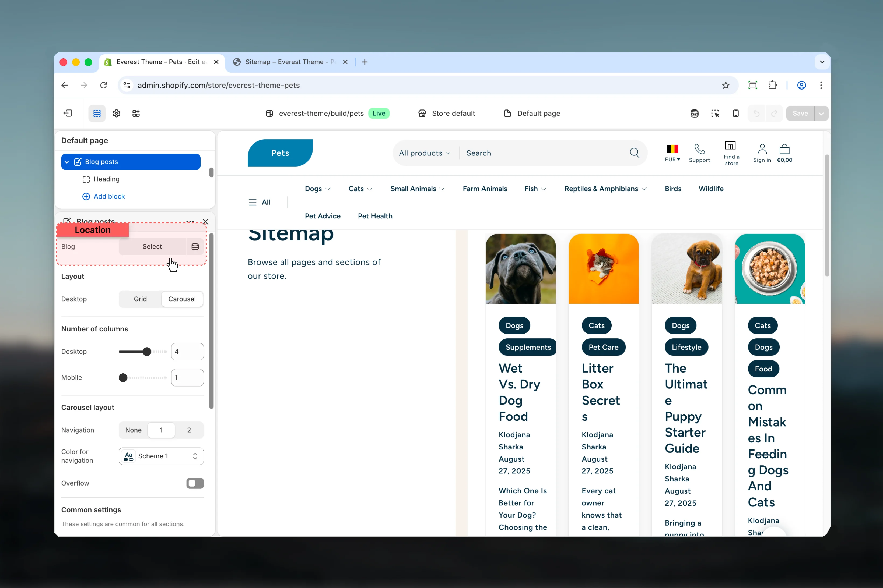Click the Pets store logo

coord(280,153)
